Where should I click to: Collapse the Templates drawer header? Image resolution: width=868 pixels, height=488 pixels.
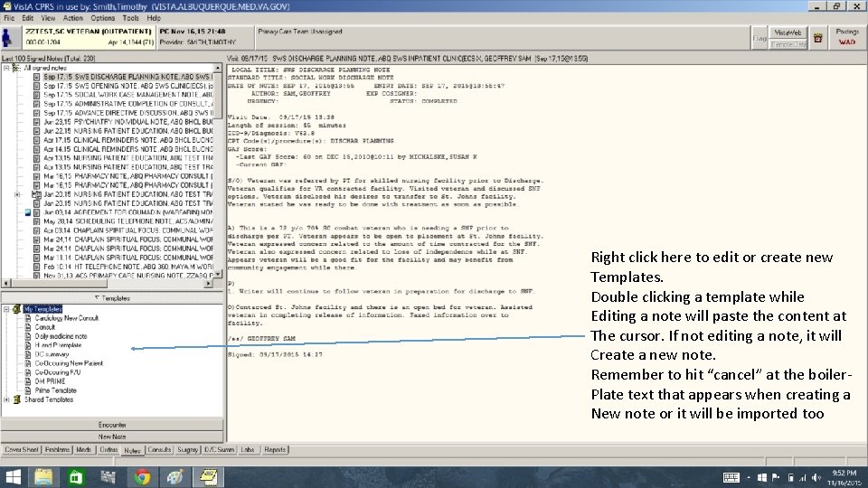tap(112, 298)
